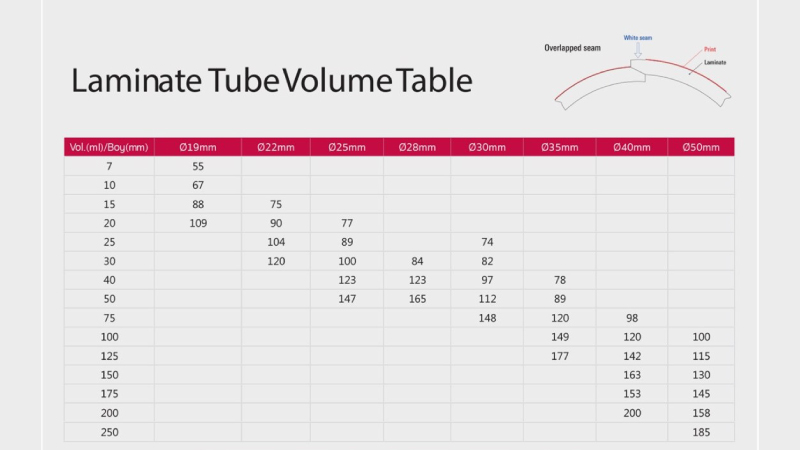Click the 7 ml volume row label
Screen dimensions: 800x450
coord(109,166)
